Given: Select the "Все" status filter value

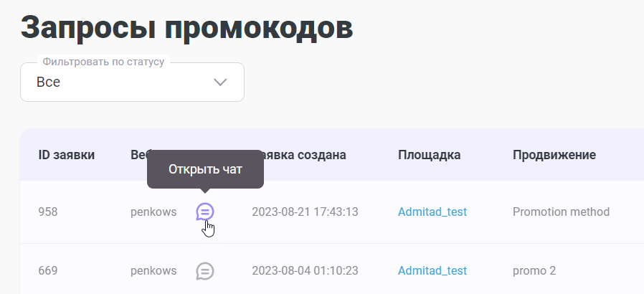Looking at the screenshot, I should [49, 82].
